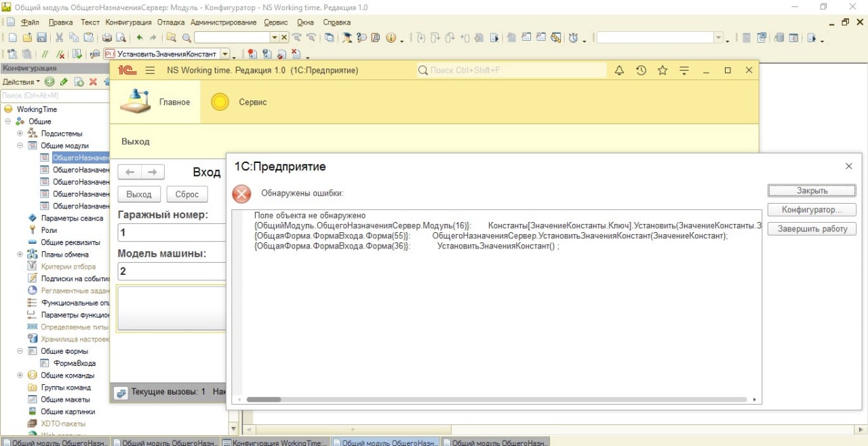The image size is (868, 446).
Task: Switch to the Сервис section
Action: [x=239, y=102]
